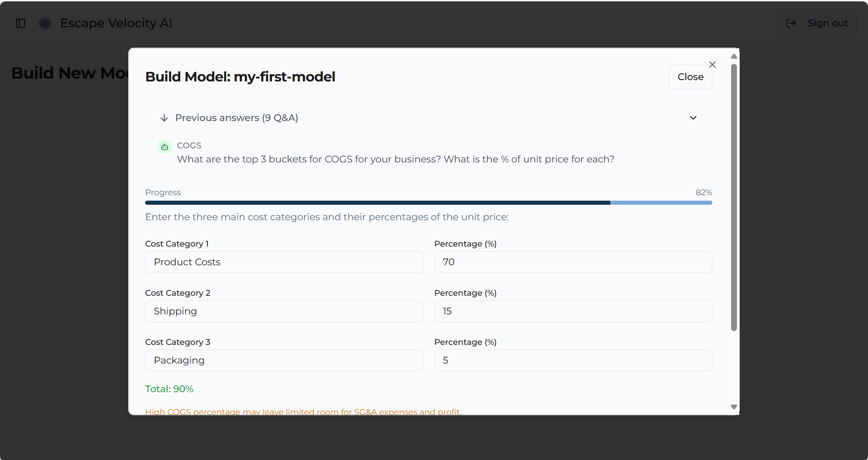Edit Cost Category 2 Shipping field
This screenshot has height=460, width=868.
click(284, 311)
